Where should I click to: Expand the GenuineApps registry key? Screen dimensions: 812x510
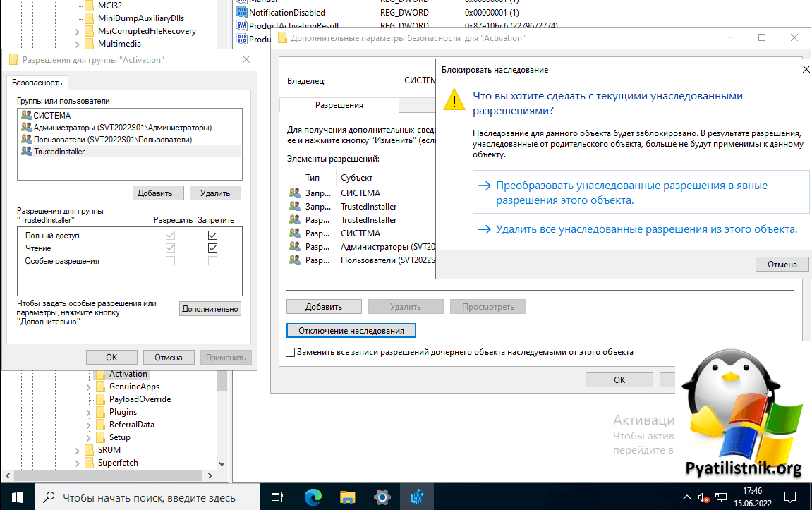[88, 387]
